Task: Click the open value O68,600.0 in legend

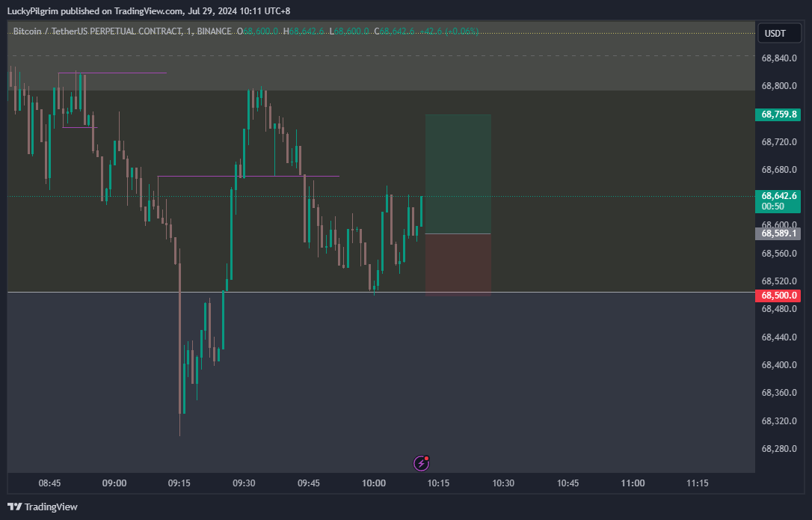Action: point(257,31)
